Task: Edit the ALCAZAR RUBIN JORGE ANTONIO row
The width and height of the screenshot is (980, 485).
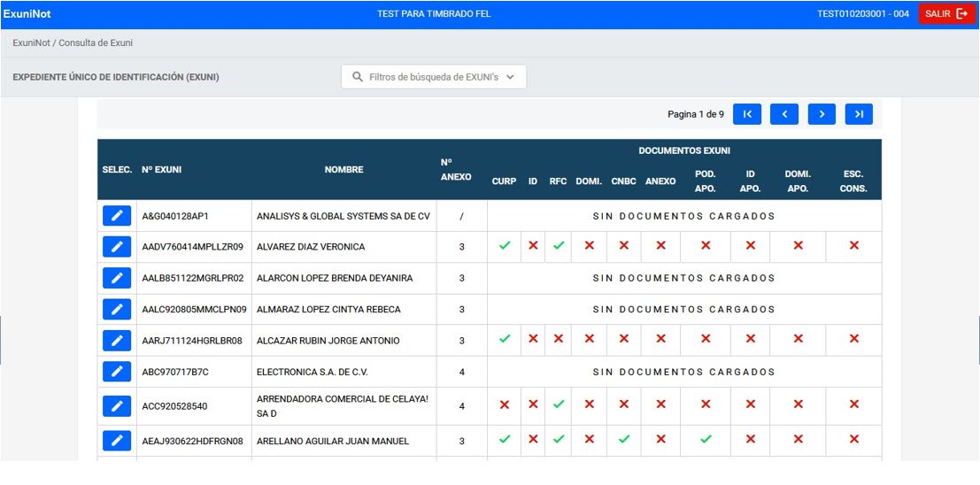Action: pyautogui.click(x=117, y=341)
